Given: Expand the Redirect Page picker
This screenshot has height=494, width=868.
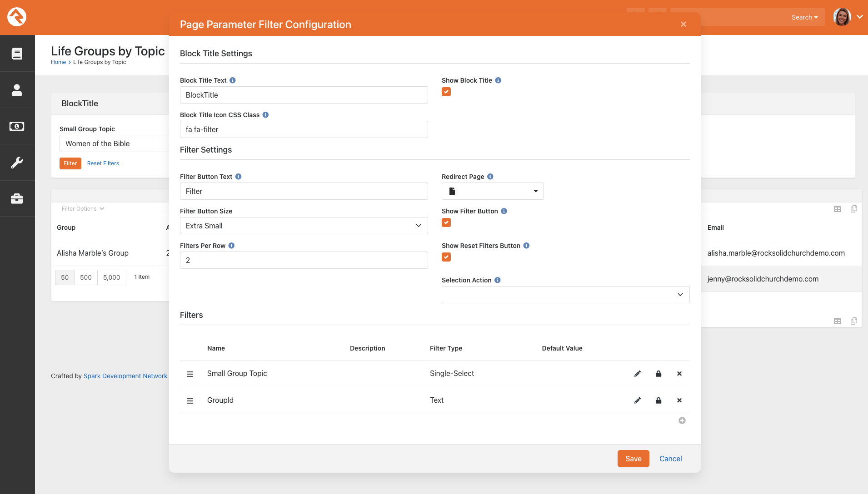Looking at the screenshot, I should pyautogui.click(x=493, y=191).
